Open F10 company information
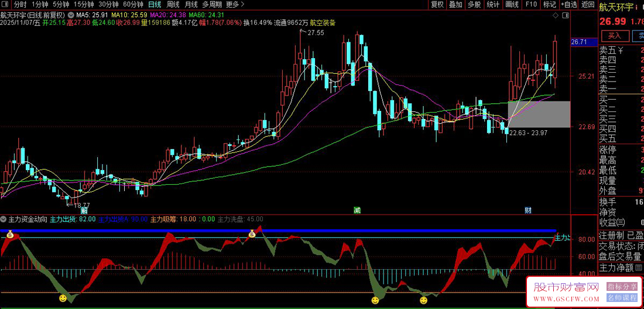644x309 pixels. 531,5
